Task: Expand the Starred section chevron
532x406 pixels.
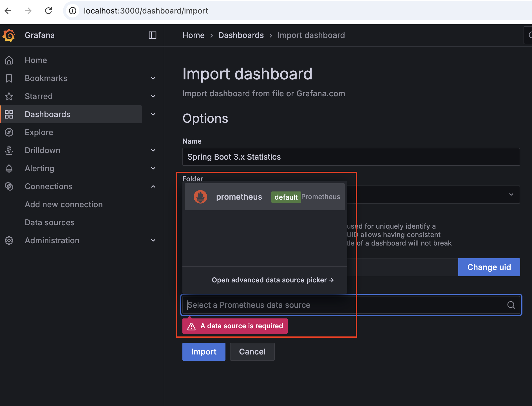Action: click(x=153, y=96)
